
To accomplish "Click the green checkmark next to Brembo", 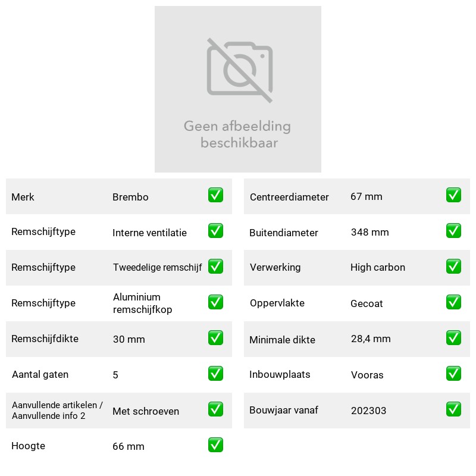I will coord(215,195).
